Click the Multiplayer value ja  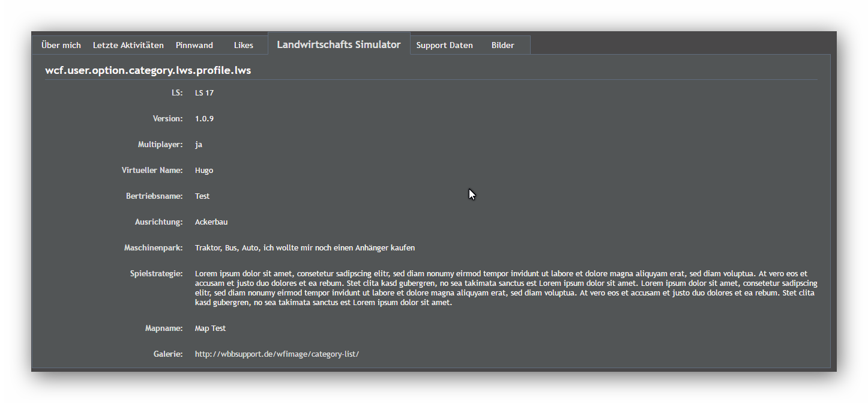[x=199, y=145]
